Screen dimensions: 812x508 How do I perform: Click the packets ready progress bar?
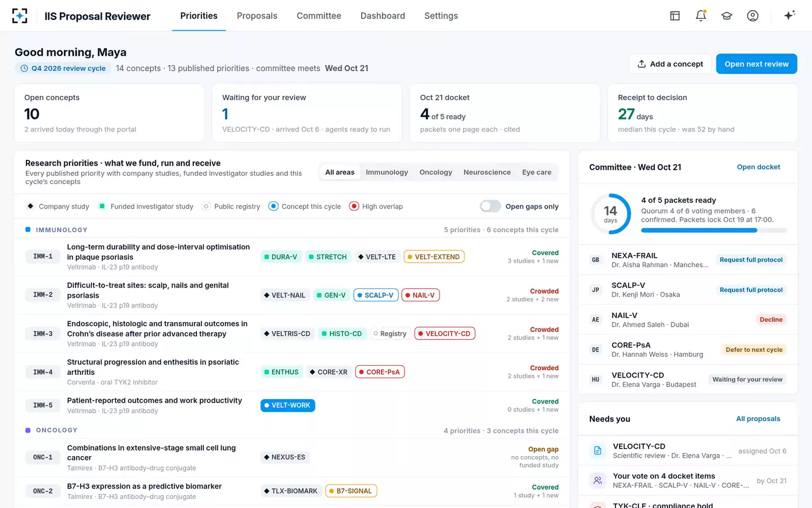click(714, 230)
